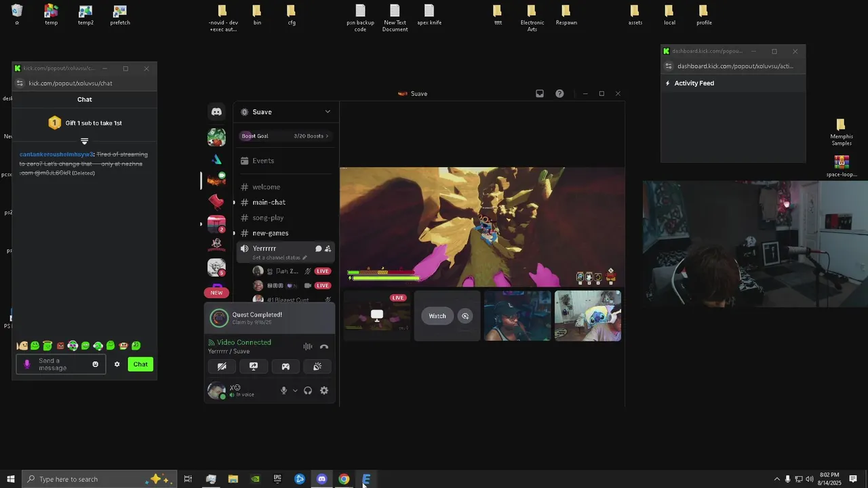Edit 'Set a channel status' text
Image resolution: width=868 pixels, height=488 pixels.
[279, 258]
